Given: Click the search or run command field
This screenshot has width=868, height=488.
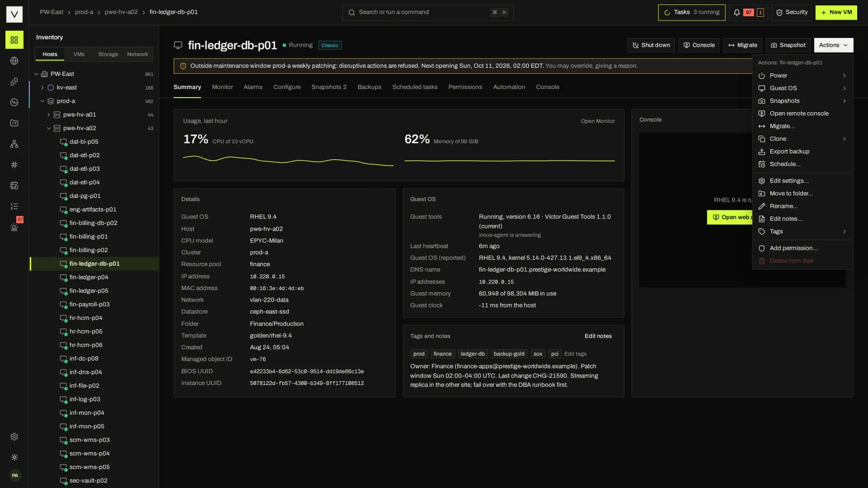Looking at the screenshot, I should pos(427,12).
